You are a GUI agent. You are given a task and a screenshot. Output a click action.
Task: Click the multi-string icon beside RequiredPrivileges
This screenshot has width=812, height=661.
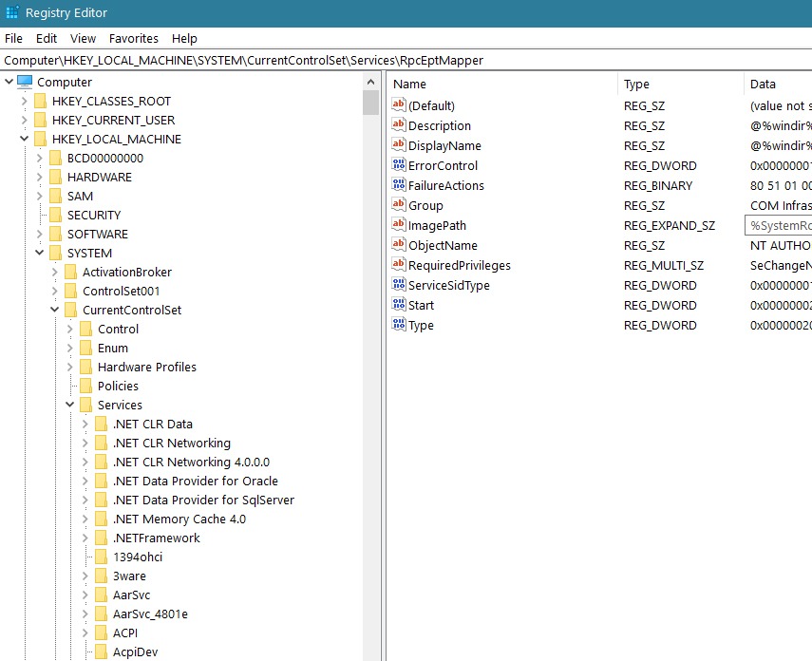(x=399, y=265)
